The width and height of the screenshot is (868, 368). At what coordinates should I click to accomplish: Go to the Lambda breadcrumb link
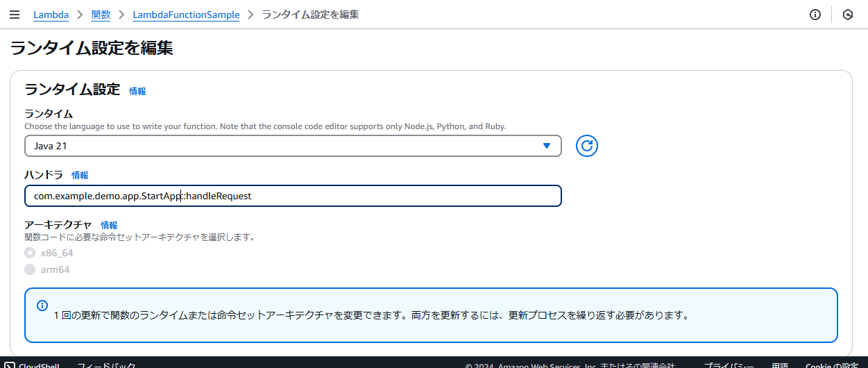51,15
